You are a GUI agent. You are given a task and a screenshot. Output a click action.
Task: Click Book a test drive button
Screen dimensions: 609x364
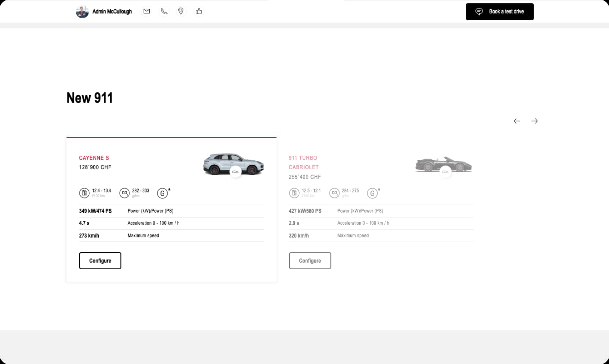[499, 12]
